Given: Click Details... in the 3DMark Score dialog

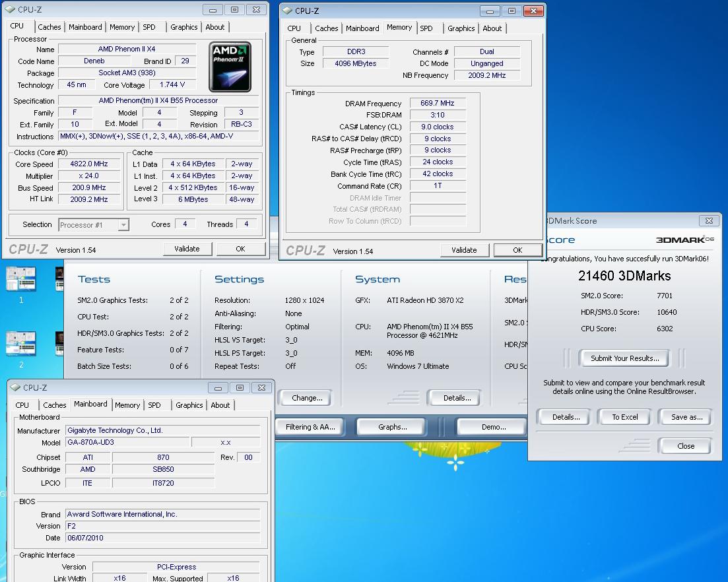Looking at the screenshot, I should 566,417.
